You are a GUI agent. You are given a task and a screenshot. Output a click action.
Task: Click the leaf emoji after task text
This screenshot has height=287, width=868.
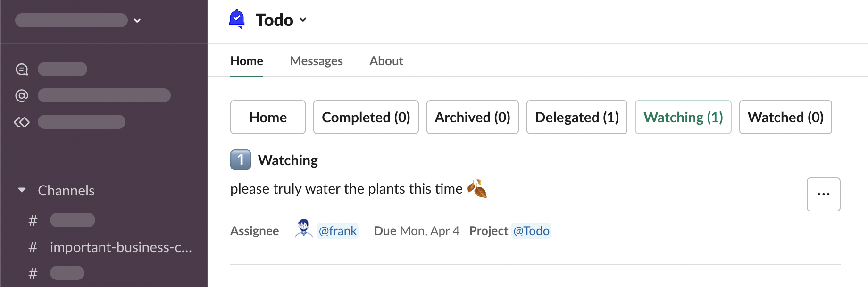pos(477,189)
